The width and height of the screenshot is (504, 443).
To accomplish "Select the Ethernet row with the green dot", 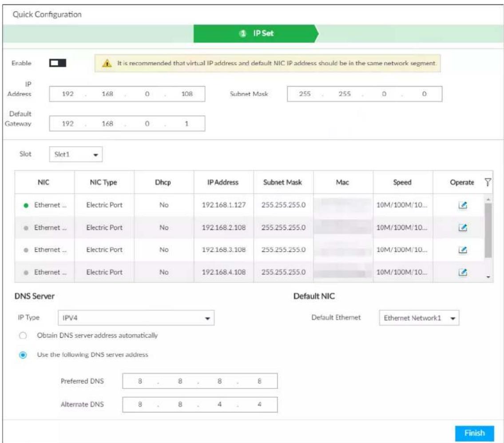I will (x=249, y=205).
